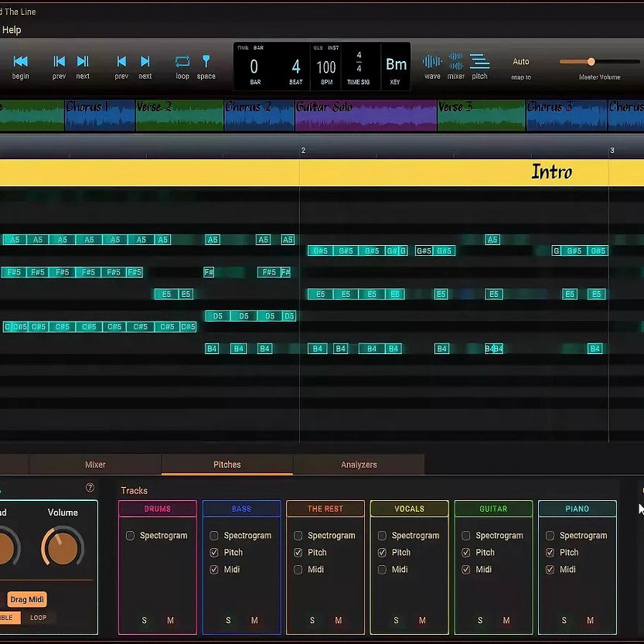Open the Auto snap to setting
644x644 pixels.
521,62
